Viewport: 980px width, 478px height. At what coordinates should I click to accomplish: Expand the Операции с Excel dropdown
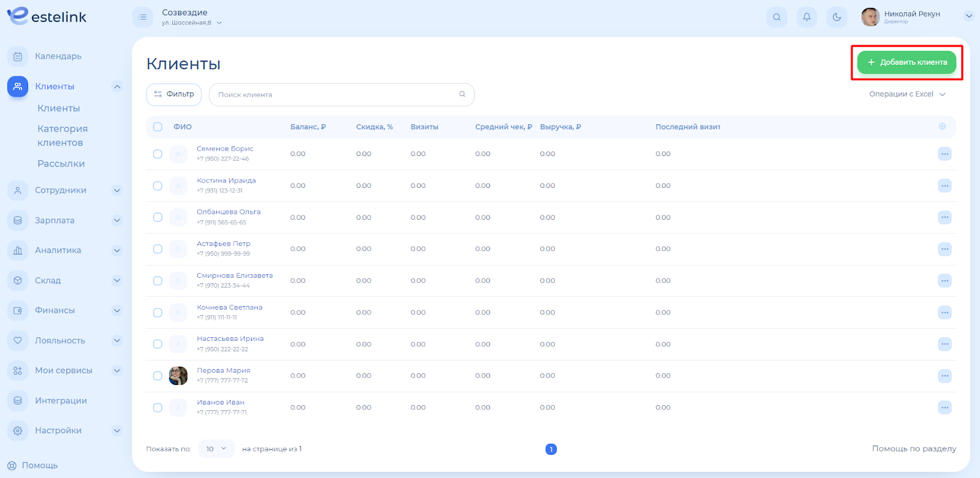click(x=907, y=94)
